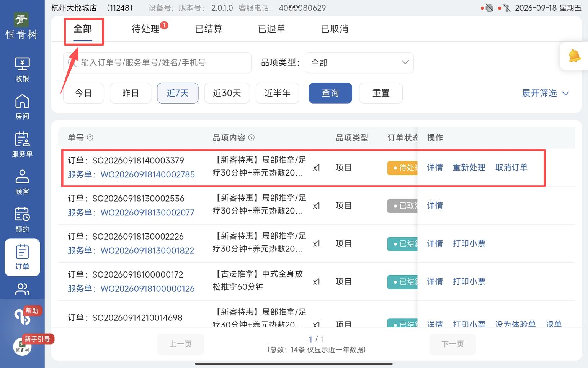Open the 房间 rooms icon in the sidebar

pyautogui.click(x=22, y=107)
